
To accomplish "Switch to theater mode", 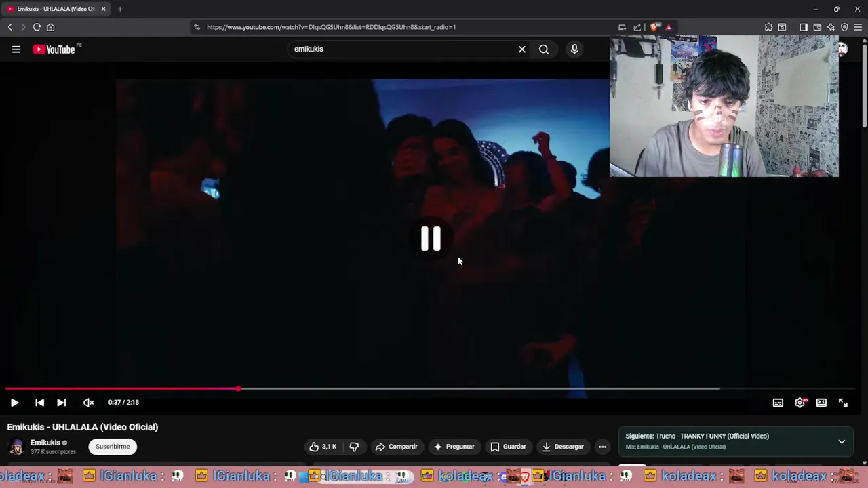I will click(x=821, y=403).
